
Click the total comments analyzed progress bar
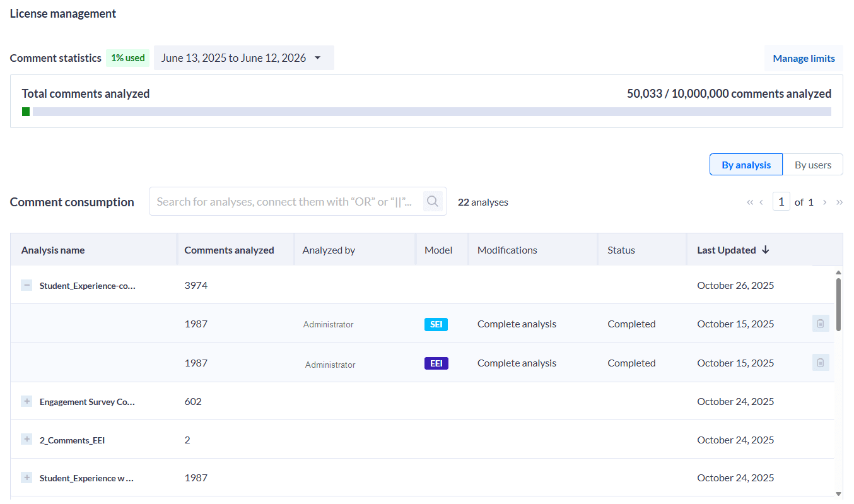point(426,112)
